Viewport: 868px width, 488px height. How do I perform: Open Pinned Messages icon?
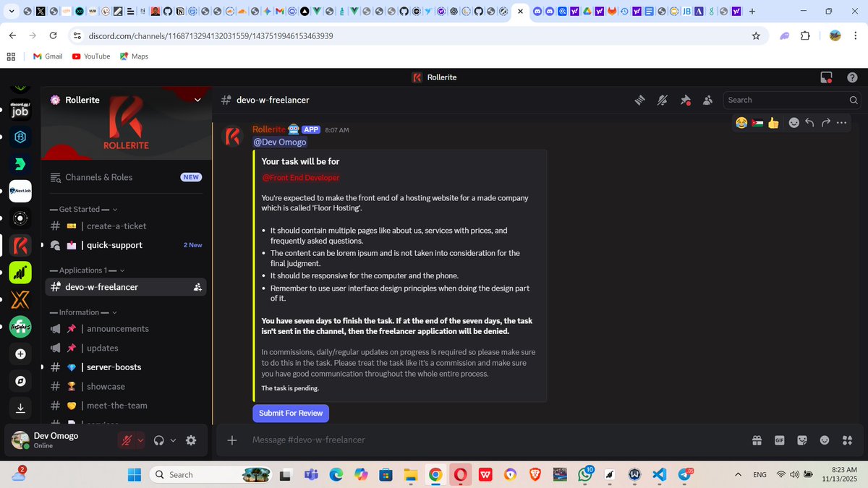685,100
